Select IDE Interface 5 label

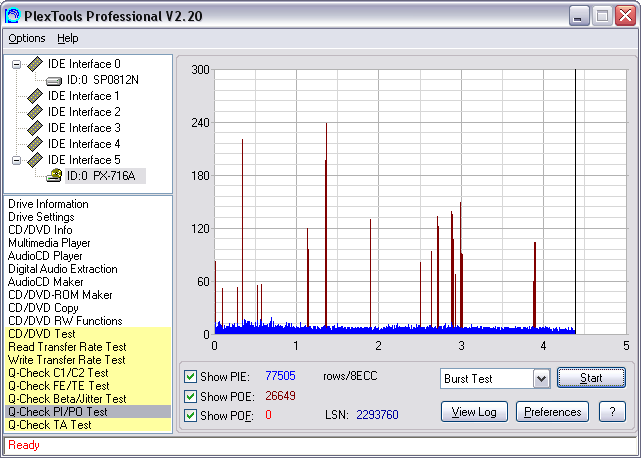pyautogui.click(x=84, y=159)
